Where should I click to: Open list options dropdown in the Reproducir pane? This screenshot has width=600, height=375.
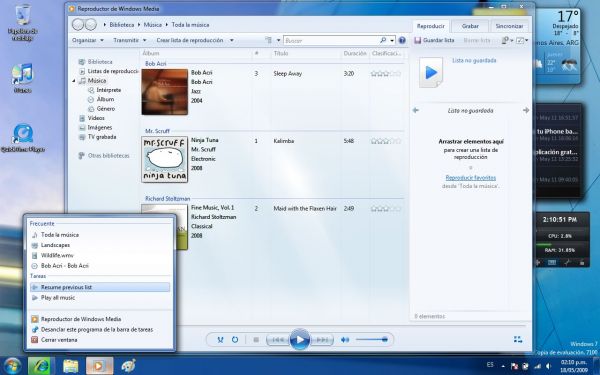click(522, 40)
